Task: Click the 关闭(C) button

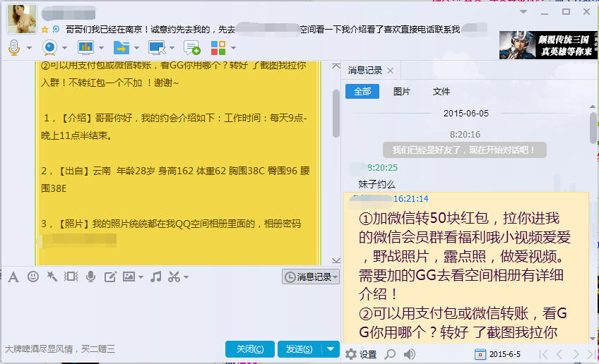Action: (x=250, y=349)
